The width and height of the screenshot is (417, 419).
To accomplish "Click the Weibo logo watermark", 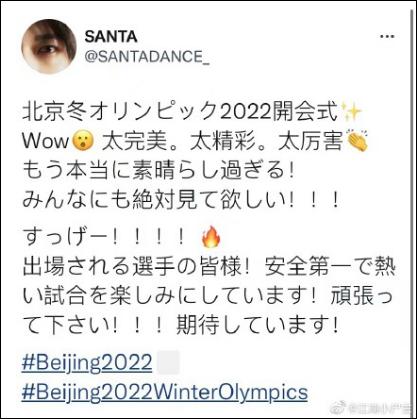I will coord(342,407).
